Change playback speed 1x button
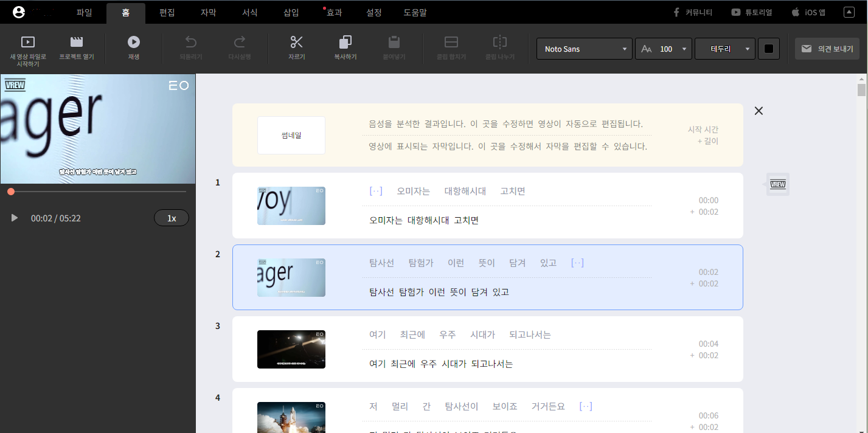Viewport: 868px width, 433px height. [x=172, y=218]
